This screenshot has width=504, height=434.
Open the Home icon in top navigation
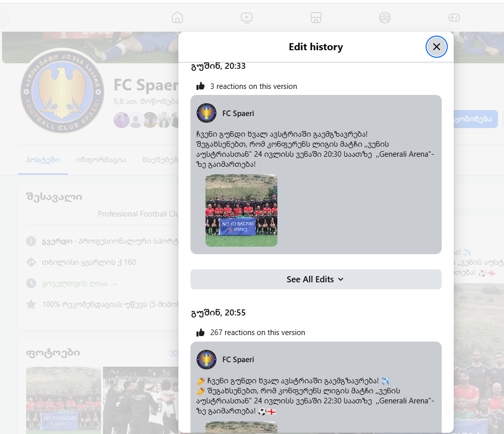(x=177, y=18)
